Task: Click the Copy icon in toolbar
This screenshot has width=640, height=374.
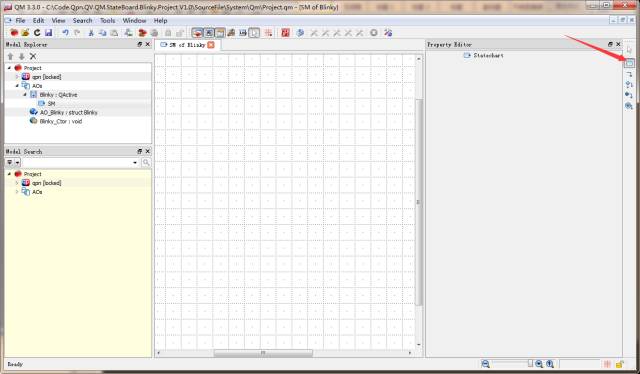Action: 102,33
